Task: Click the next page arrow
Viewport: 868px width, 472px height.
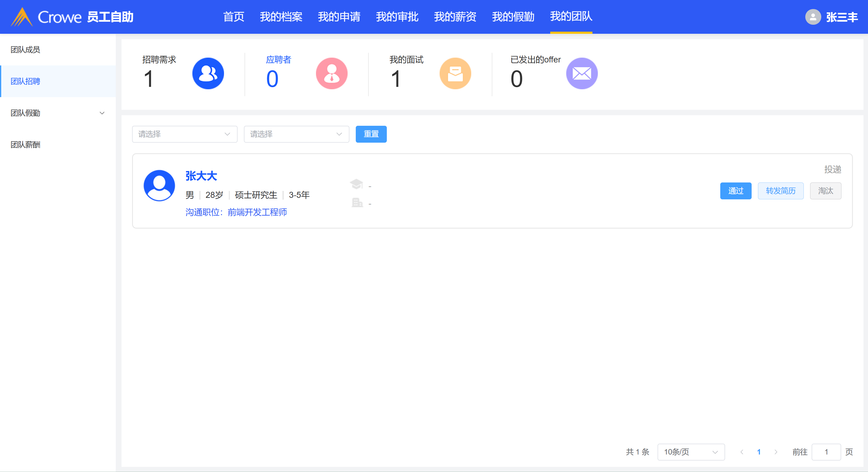Action: point(776,452)
